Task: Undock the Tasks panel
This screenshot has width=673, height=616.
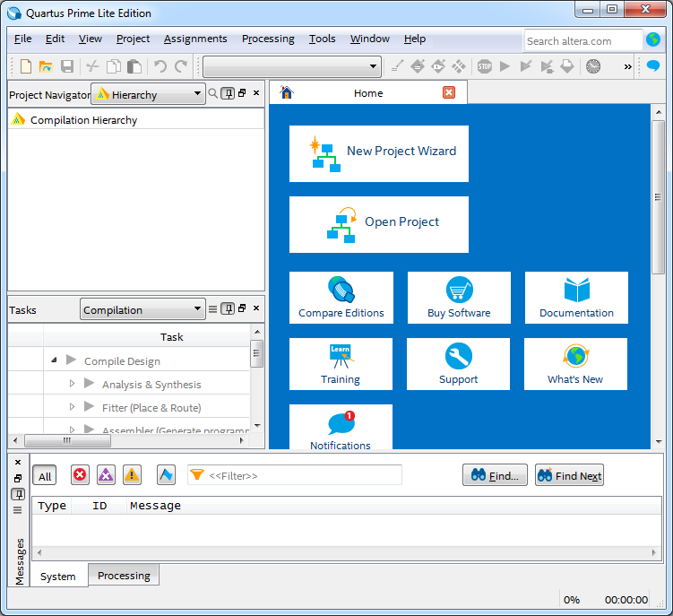Action: (x=242, y=308)
